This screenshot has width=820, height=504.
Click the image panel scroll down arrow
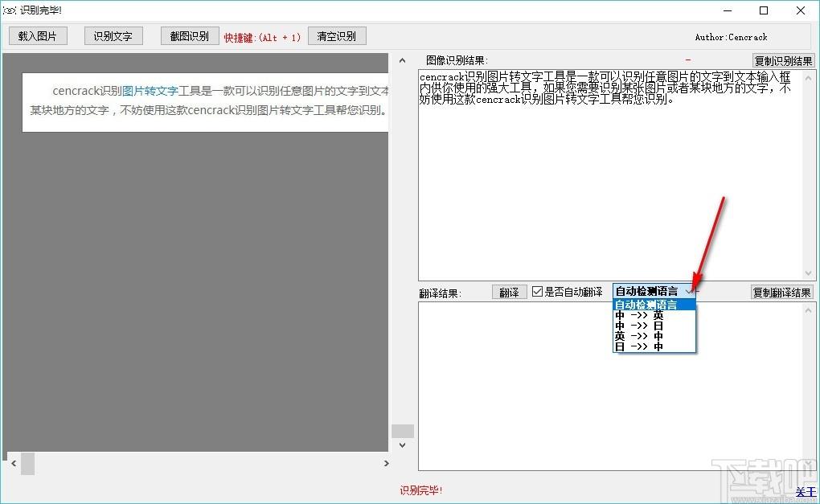(x=402, y=445)
